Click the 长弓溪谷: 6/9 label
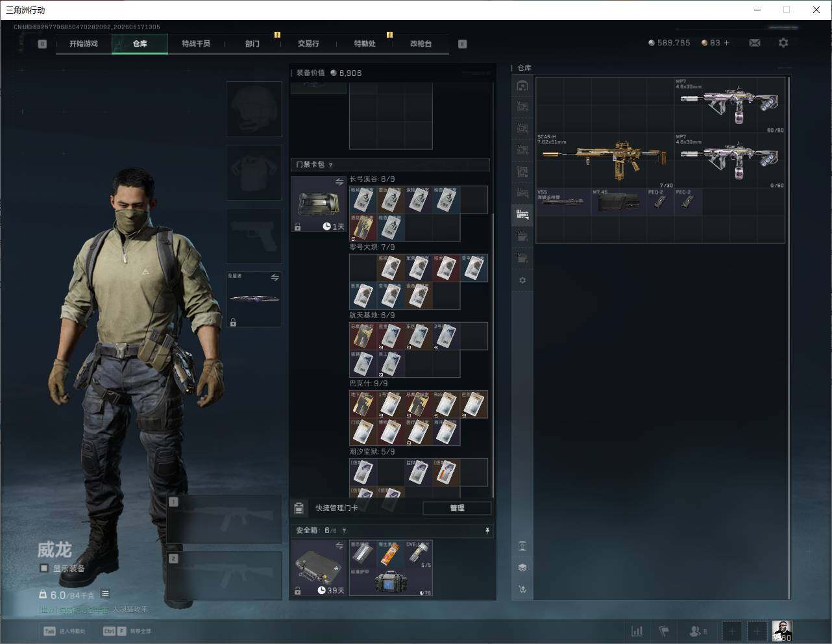Viewport: 832px width, 644px height. point(372,179)
